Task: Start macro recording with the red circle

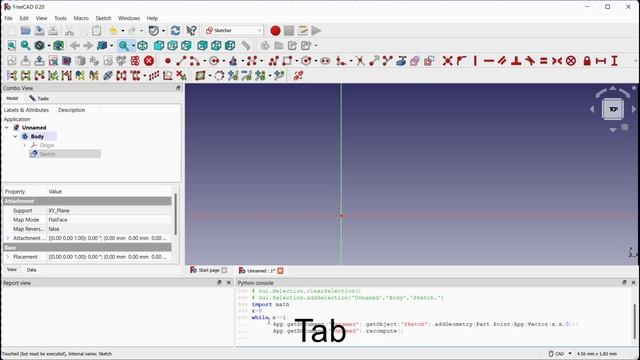Action: (276, 31)
